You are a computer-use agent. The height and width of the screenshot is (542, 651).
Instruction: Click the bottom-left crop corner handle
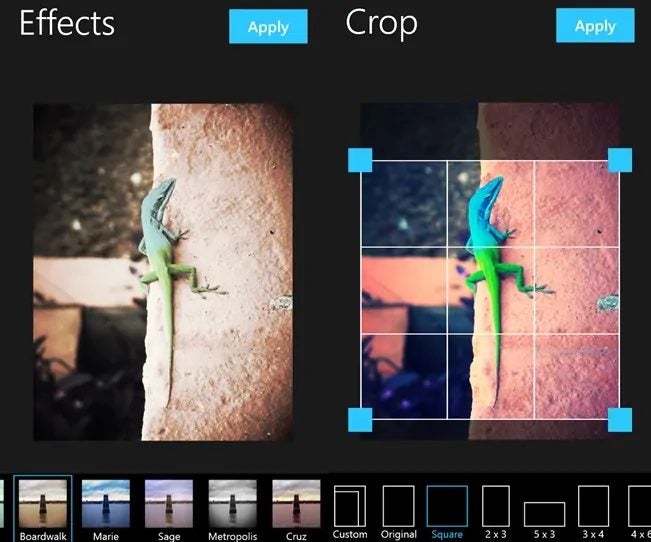[360, 420]
